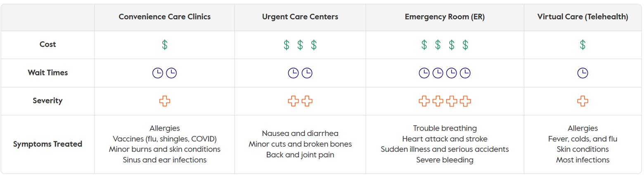Select the Emergency Room (ER) column header
This screenshot has height=176, width=644.
tap(445, 17)
